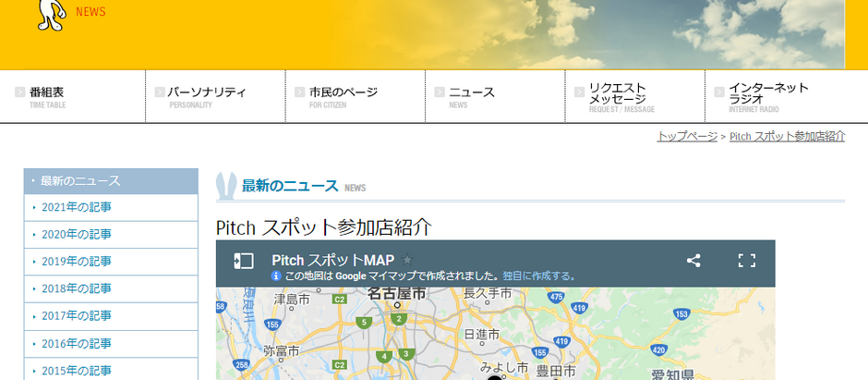Screen dimensions: 868x380
Task: Click route 420 shield on map
Action: tap(658, 350)
